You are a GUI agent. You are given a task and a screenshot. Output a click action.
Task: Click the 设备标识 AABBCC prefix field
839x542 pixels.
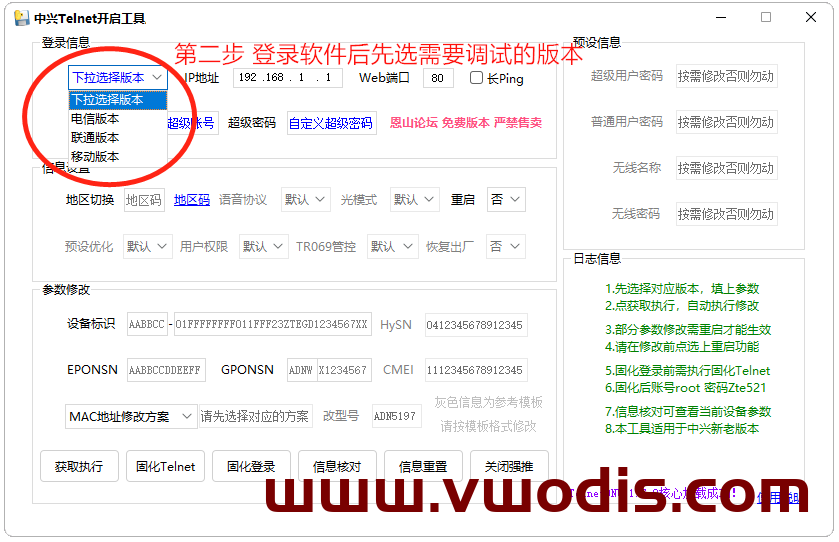point(147,325)
